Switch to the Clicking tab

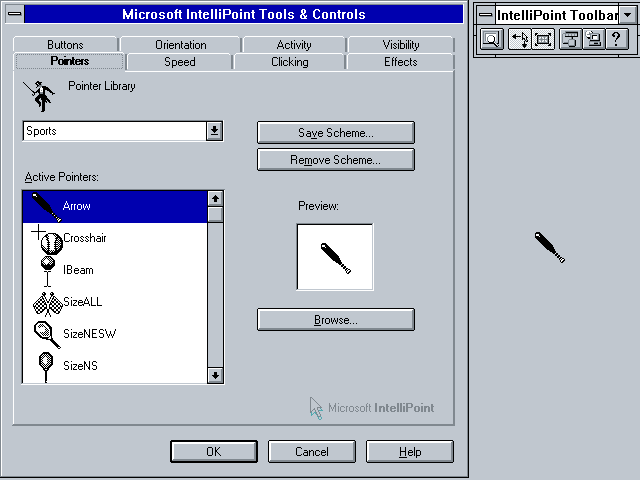tap(290, 62)
